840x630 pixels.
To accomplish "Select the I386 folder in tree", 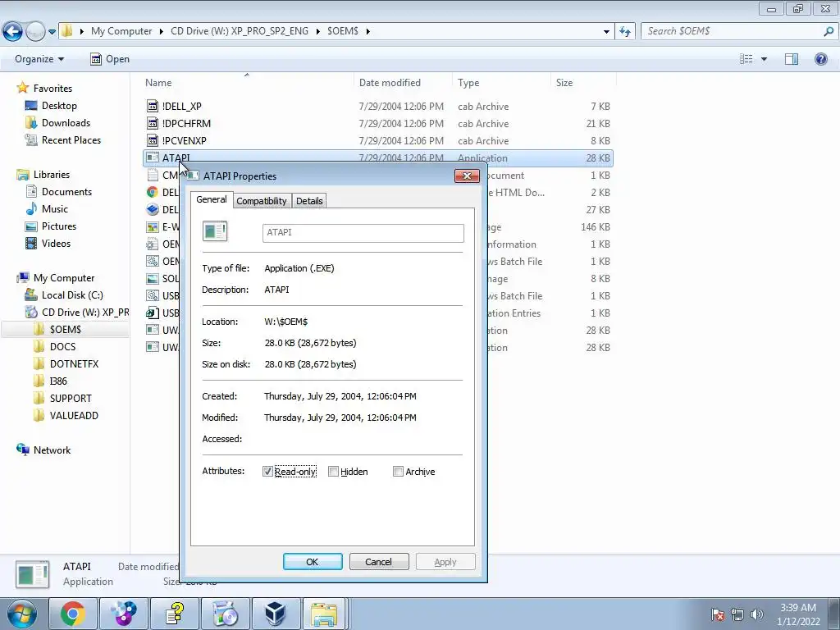I will [x=58, y=381].
